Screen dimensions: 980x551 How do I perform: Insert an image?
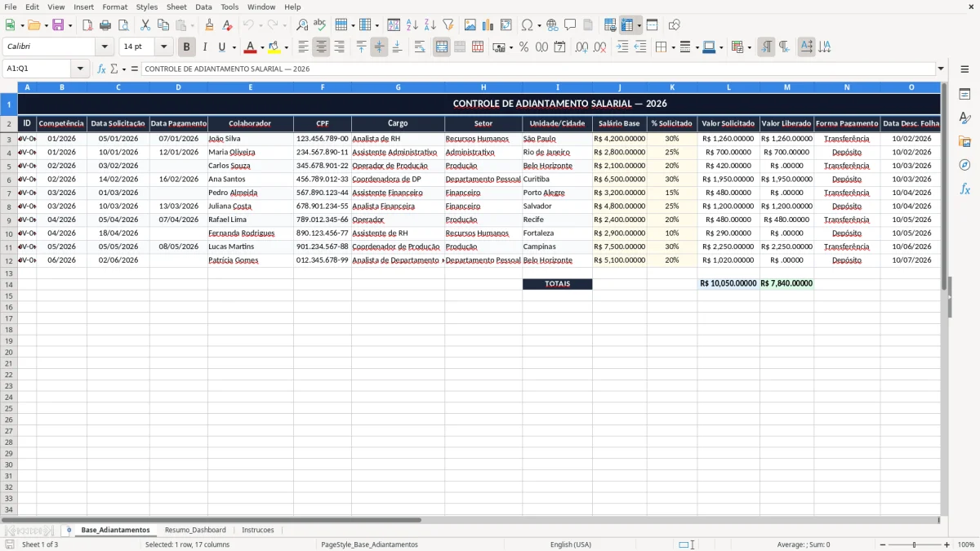pyautogui.click(x=470, y=25)
